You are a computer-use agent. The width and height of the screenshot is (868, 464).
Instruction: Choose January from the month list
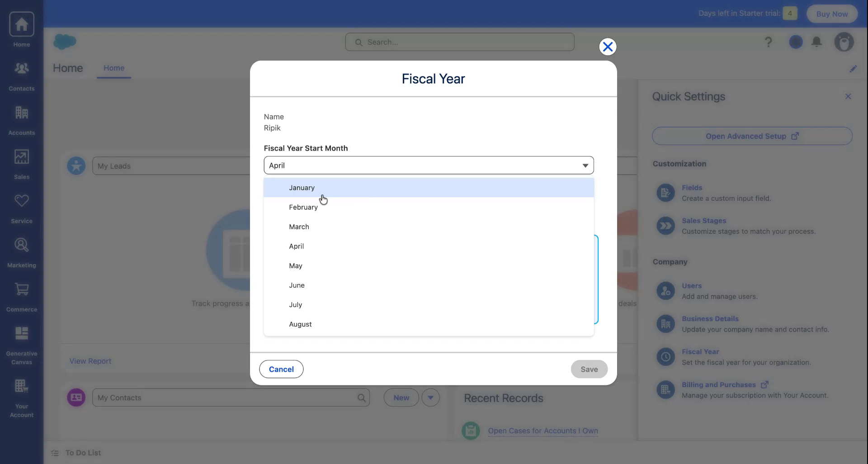302,187
